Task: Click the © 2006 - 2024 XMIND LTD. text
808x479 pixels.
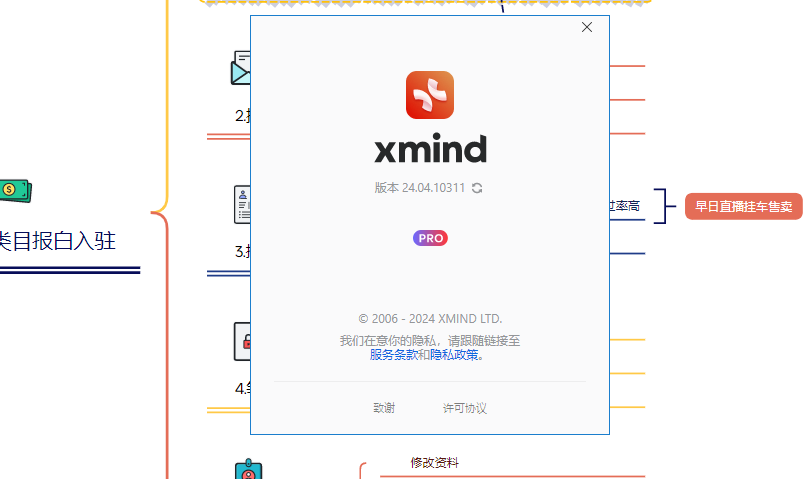Action: (x=430, y=319)
